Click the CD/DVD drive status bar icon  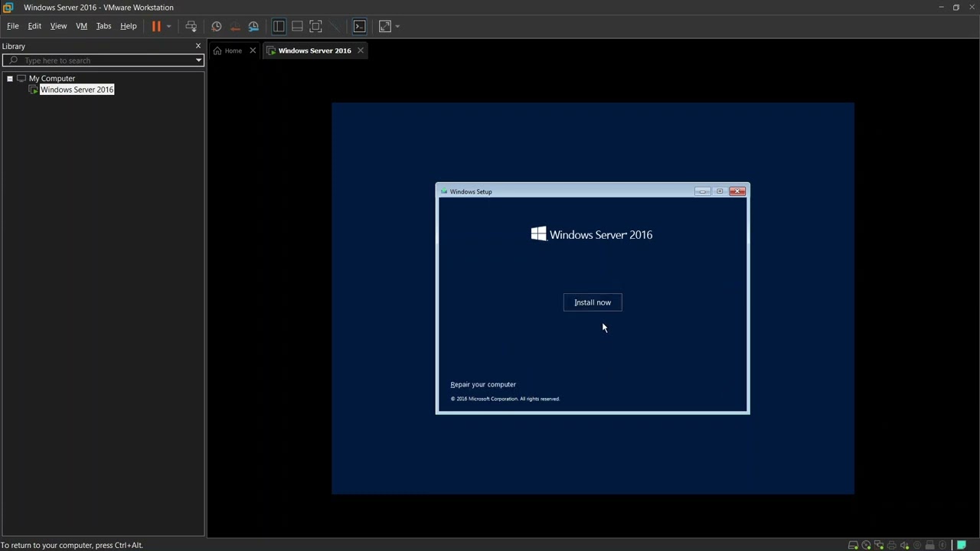(x=866, y=545)
